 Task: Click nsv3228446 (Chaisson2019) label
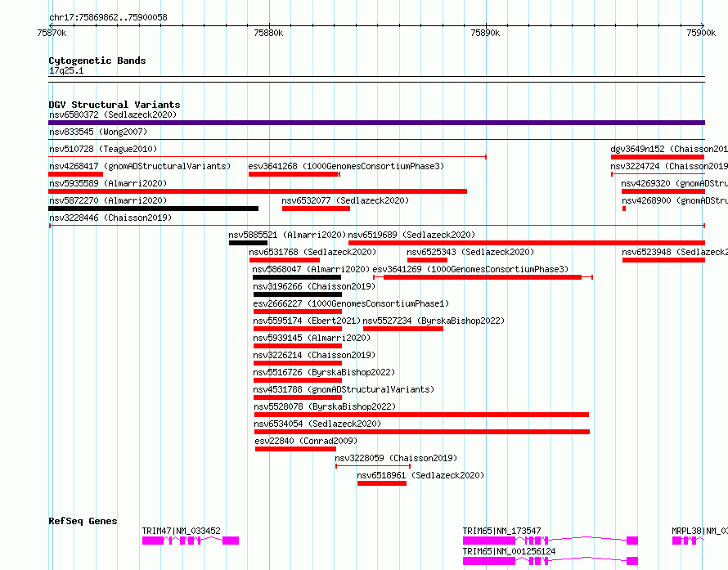tap(110, 218)
